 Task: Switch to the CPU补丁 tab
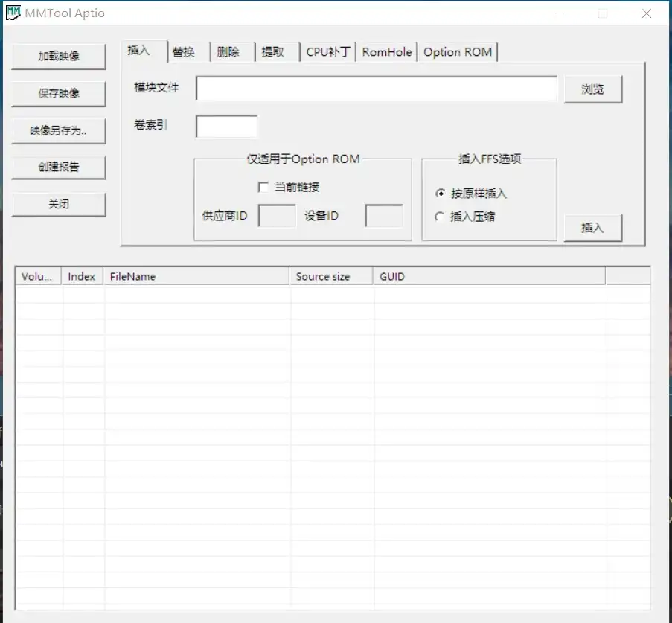pos(327,51)
